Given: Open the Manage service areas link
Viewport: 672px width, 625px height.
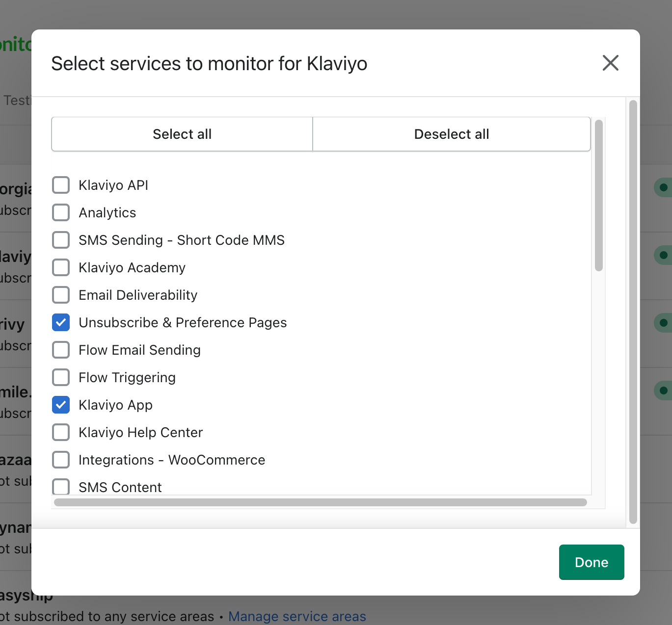Looking at the screenshot, I should pyautogui.click(x=297, y=616).
